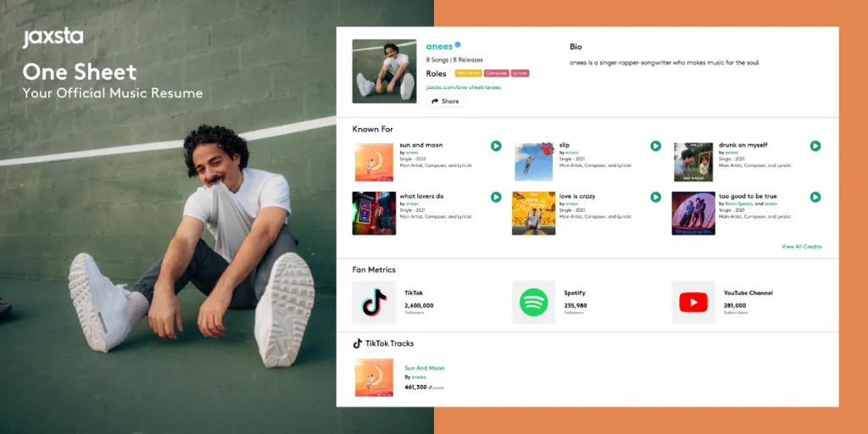This screenshot has height=434, width=868.
Task: Open View All Credits
Action: coord(801,247)
